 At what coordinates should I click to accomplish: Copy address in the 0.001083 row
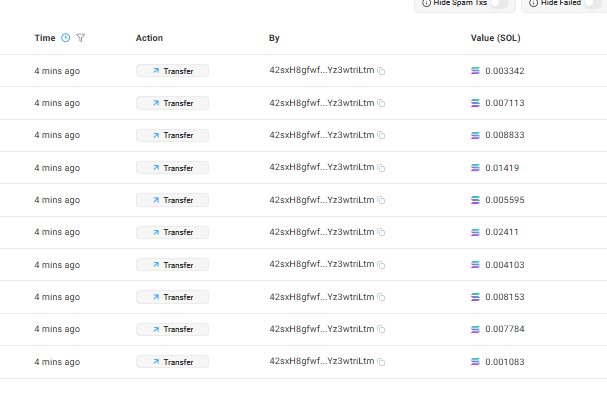(381, 362)
